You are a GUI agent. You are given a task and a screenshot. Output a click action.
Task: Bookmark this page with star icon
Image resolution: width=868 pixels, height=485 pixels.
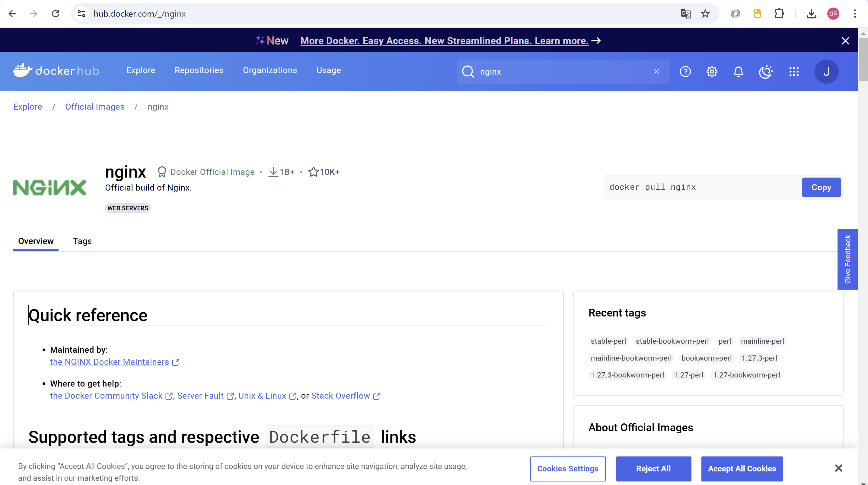(x=705, y=14)
